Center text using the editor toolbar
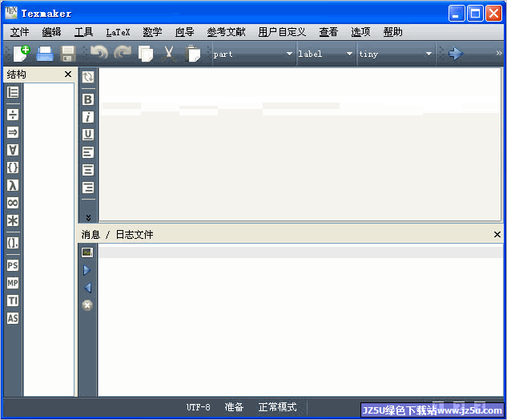Image resolution: width=507 pixels, height=420 pixels. 88,170
